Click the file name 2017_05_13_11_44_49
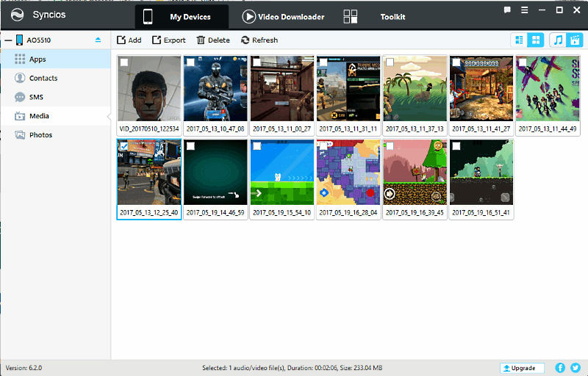 pyautogui.click(x=548, y=129)
